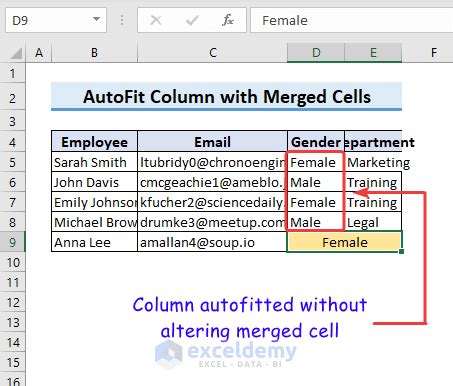Select the kfucher2@sciencedaily email cell
The height and width of the screenshot is (386, 453).
click(212, 202)
